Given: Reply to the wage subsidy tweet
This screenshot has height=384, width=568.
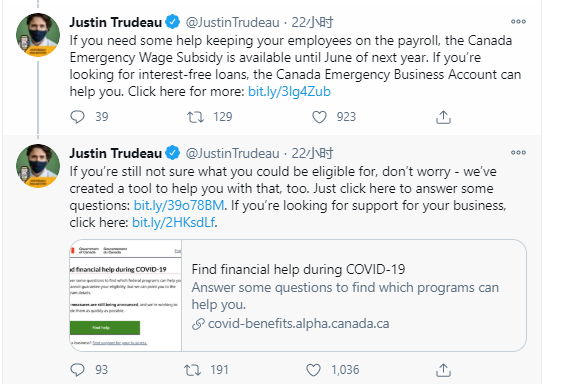Looking at the screenshot, I should [77, 117].
